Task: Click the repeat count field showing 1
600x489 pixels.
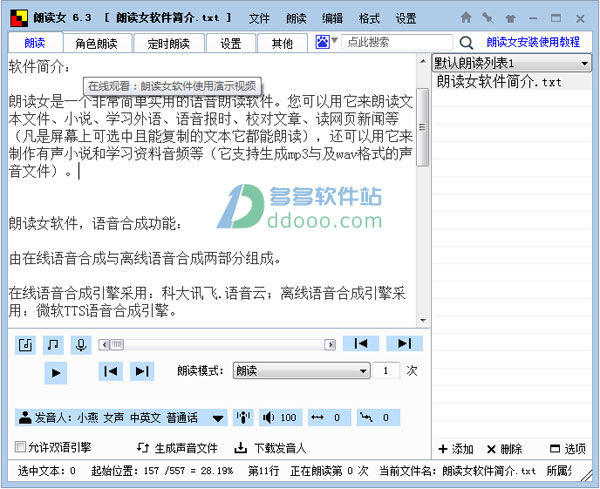Action: [386, 370]
